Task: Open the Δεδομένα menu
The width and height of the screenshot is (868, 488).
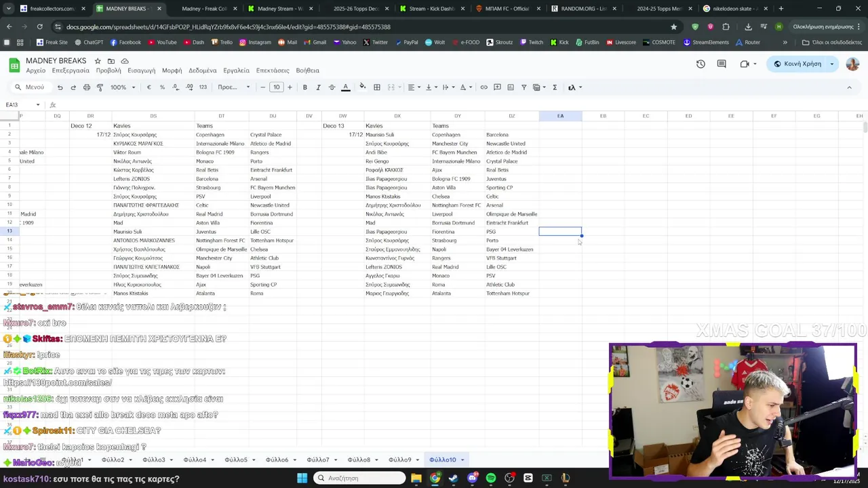Action: [x=202, y=70]
